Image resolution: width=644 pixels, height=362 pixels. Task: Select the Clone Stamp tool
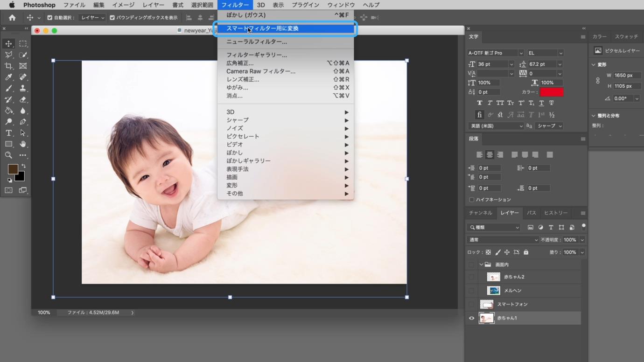coord(23,88)
